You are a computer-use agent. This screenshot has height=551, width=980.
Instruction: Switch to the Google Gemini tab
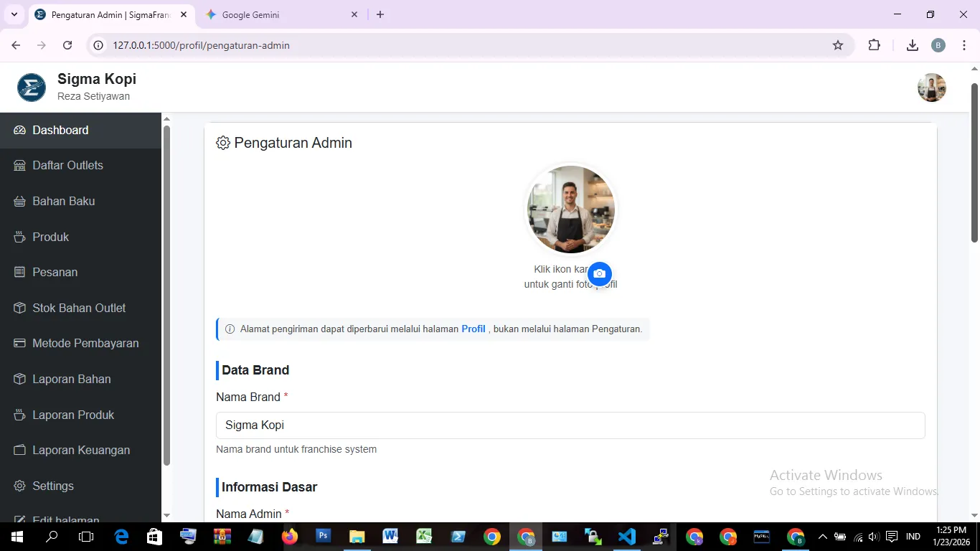[x=280, y=15]
